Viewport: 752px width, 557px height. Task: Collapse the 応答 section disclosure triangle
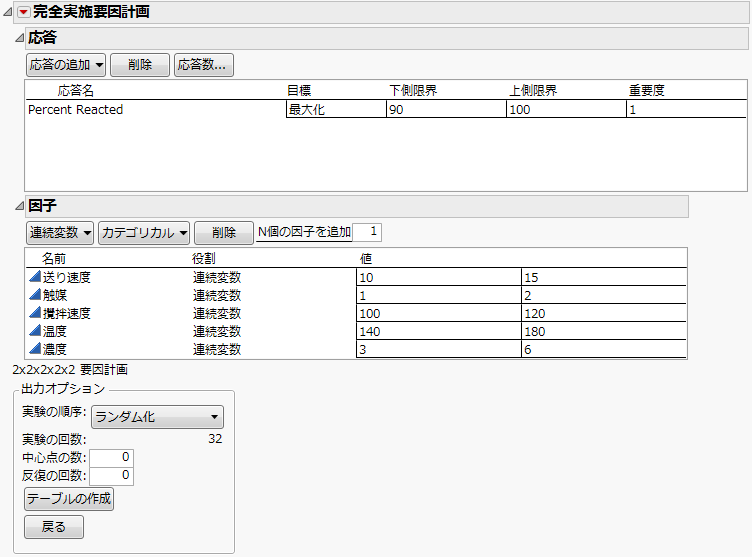pos(20,38)
